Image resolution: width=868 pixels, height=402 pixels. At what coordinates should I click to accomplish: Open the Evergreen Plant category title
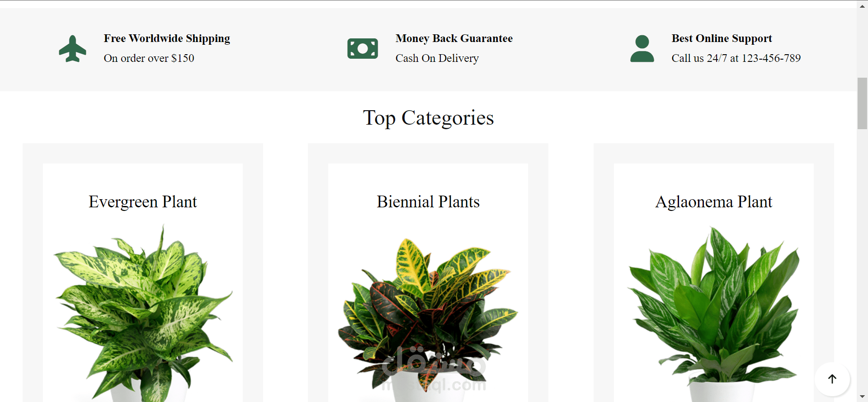(143, 202)
